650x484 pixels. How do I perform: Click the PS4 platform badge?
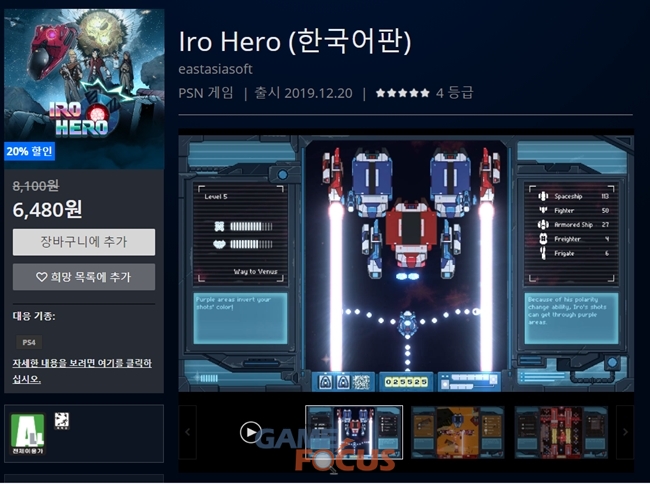(29, 342)
